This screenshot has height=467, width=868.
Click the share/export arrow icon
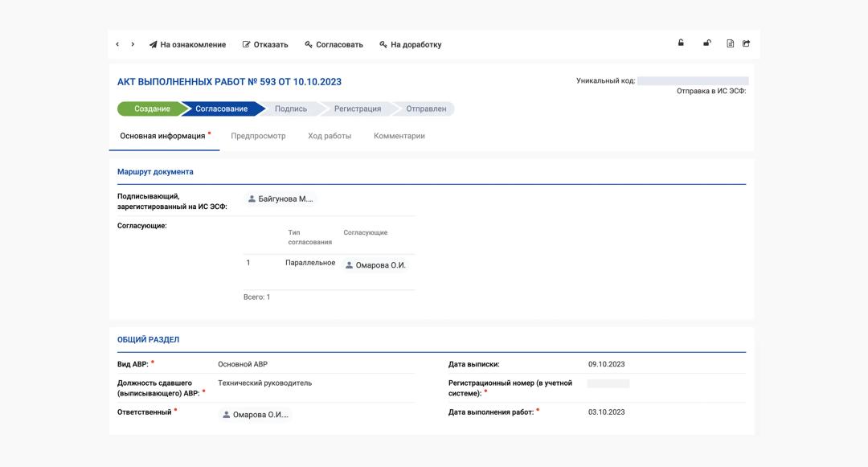pyautogui.click(x=746, y=43)
